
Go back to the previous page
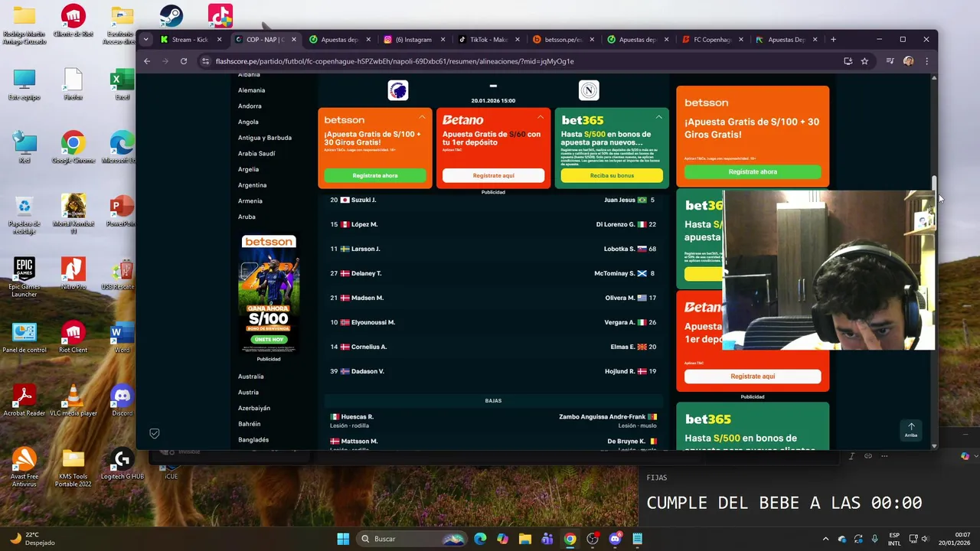click(146, 61)
